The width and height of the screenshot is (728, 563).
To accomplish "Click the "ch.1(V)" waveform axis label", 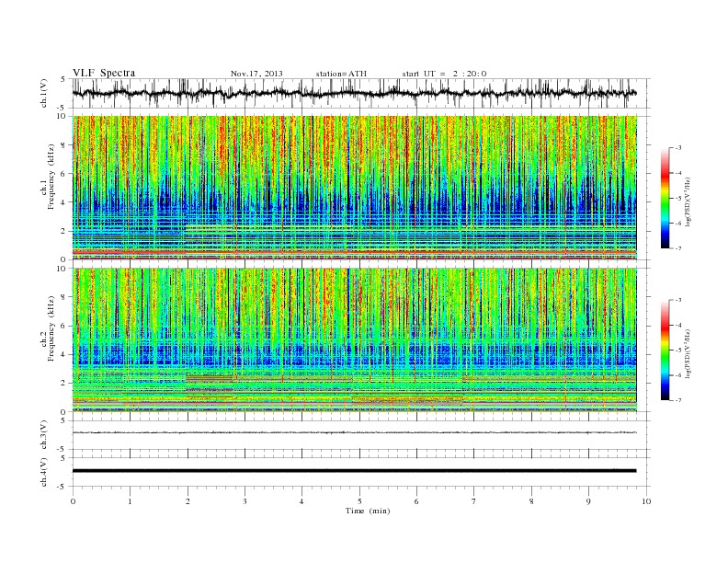I will (44, 93).
